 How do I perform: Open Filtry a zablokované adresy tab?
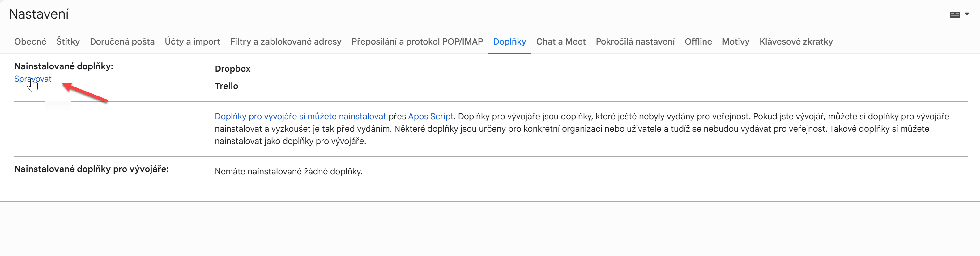pos(286,41)
